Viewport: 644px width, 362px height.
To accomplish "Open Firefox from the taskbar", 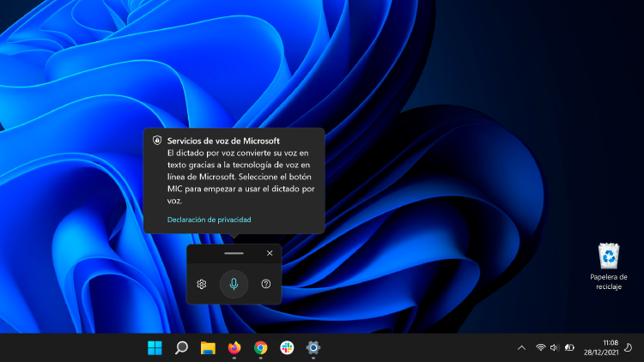I will 234,347.
